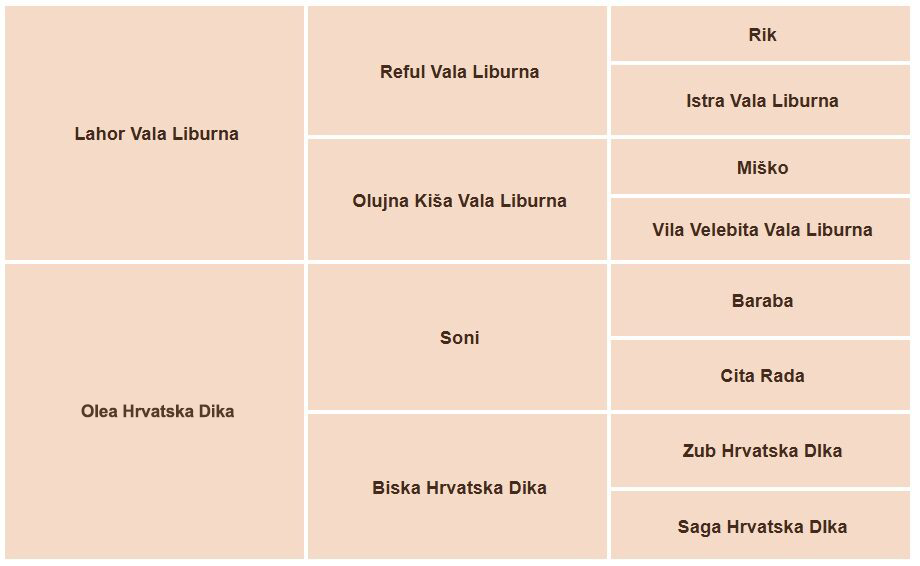Image resolution: width=920 pixels, height=566 pixels.
Task: Click the Rik ancestor name
Action: point(762,35)
